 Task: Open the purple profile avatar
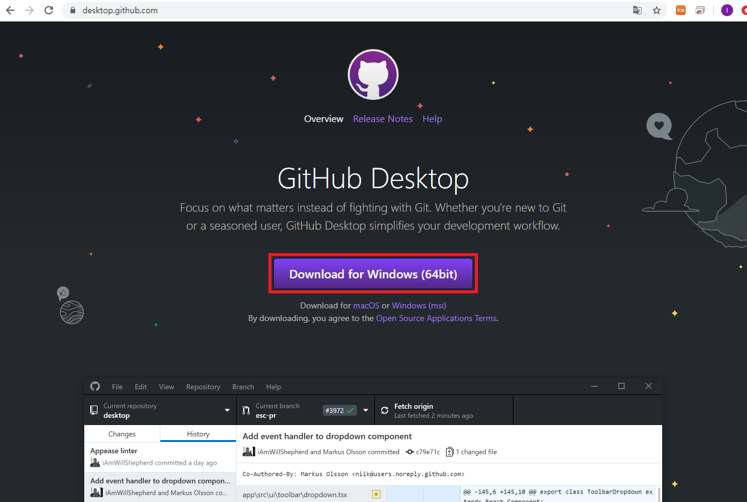coord(727,10)
